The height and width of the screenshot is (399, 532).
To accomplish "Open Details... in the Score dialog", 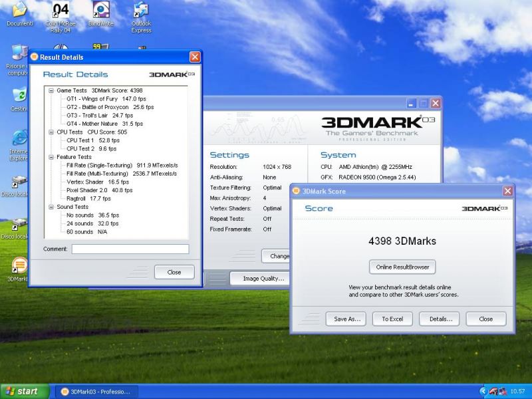I will [440, 319].
